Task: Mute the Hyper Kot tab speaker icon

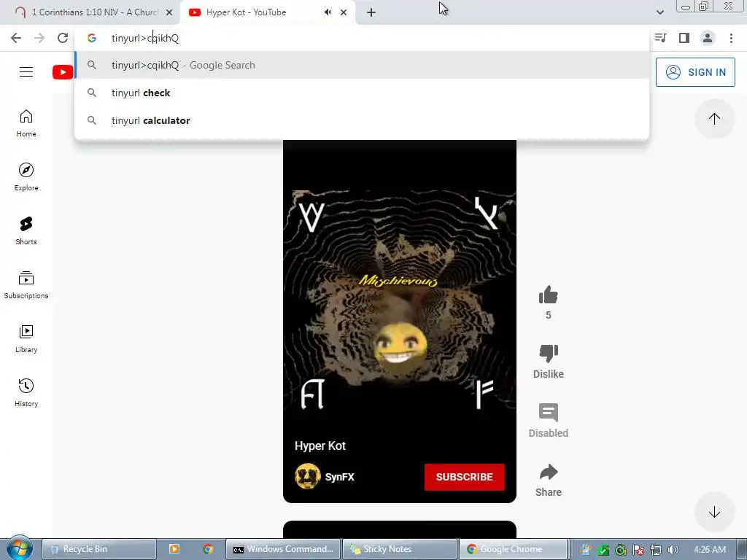Action: pyautogui.click(x=328, y=12)
